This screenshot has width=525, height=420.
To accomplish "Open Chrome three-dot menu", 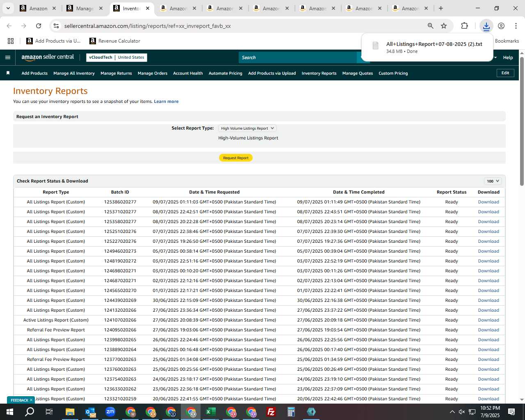I will click(x=516, y=26).
